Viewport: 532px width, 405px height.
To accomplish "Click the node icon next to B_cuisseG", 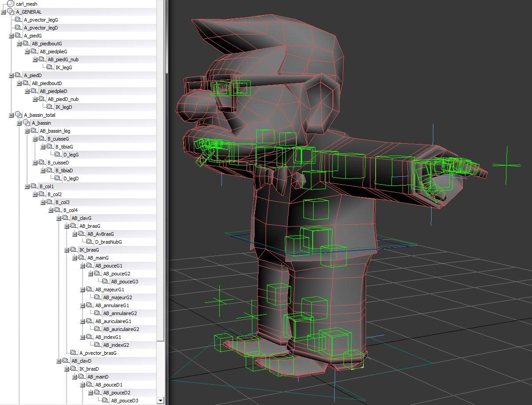I will [x=42, y=139].
